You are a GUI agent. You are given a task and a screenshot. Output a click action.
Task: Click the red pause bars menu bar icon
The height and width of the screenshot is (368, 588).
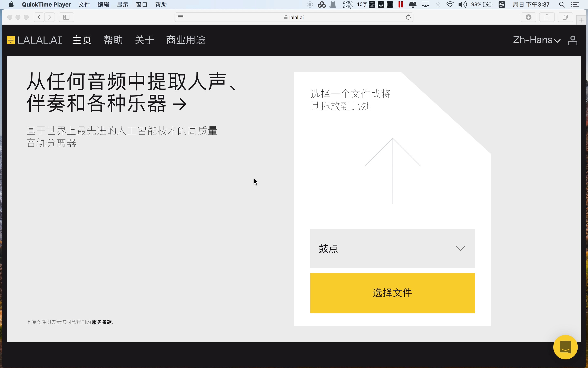click(x=401, y=4)
